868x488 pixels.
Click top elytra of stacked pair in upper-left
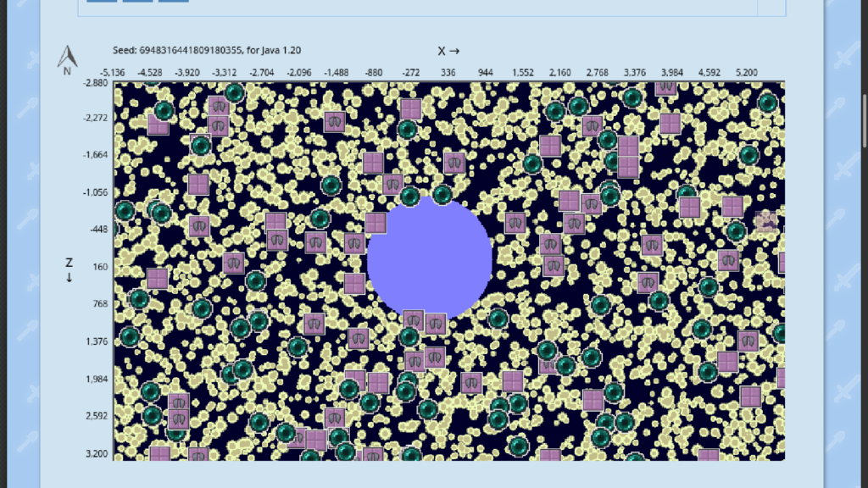(x=219, y=107)
